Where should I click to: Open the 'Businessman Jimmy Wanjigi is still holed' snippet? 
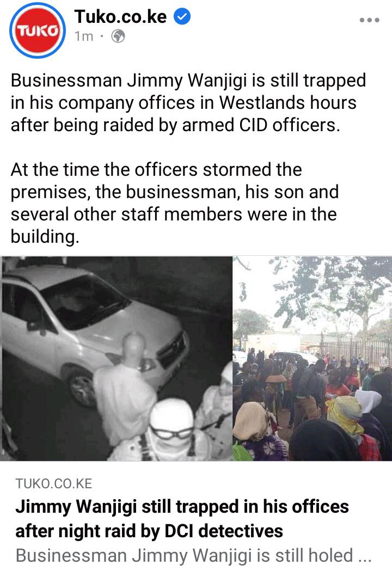[185, 555]
